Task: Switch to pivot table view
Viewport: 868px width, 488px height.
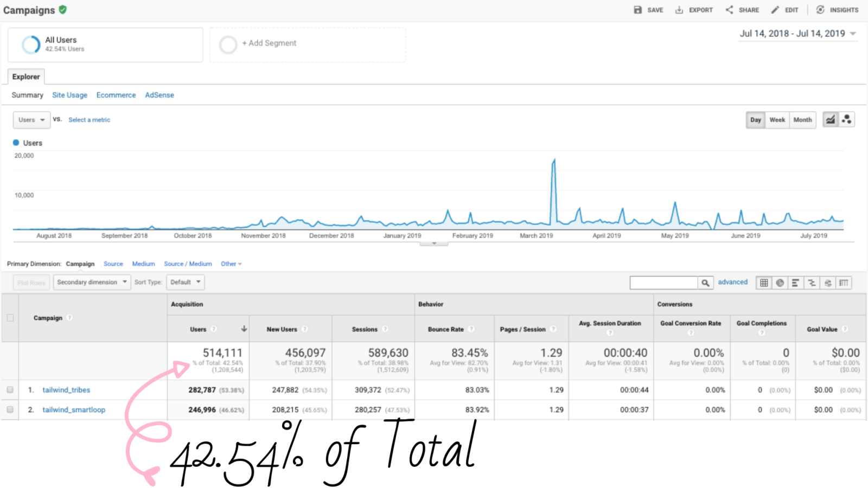Action: coord(845,282)
